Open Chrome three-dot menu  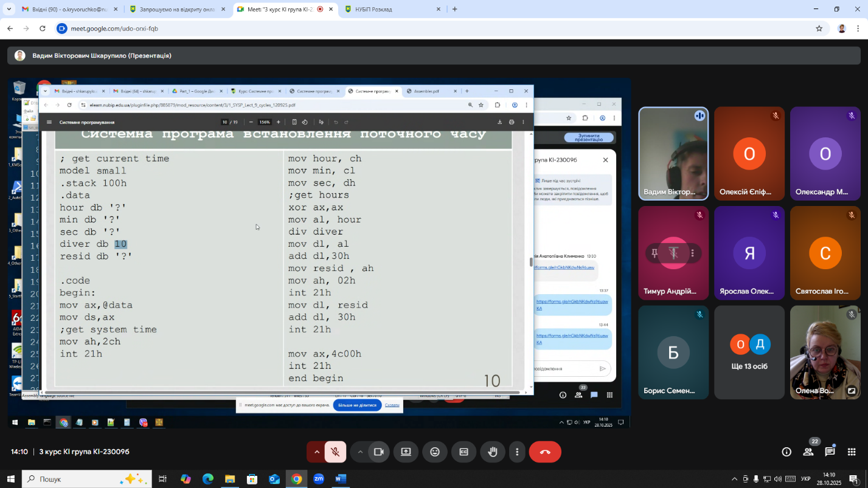(858, 29)
